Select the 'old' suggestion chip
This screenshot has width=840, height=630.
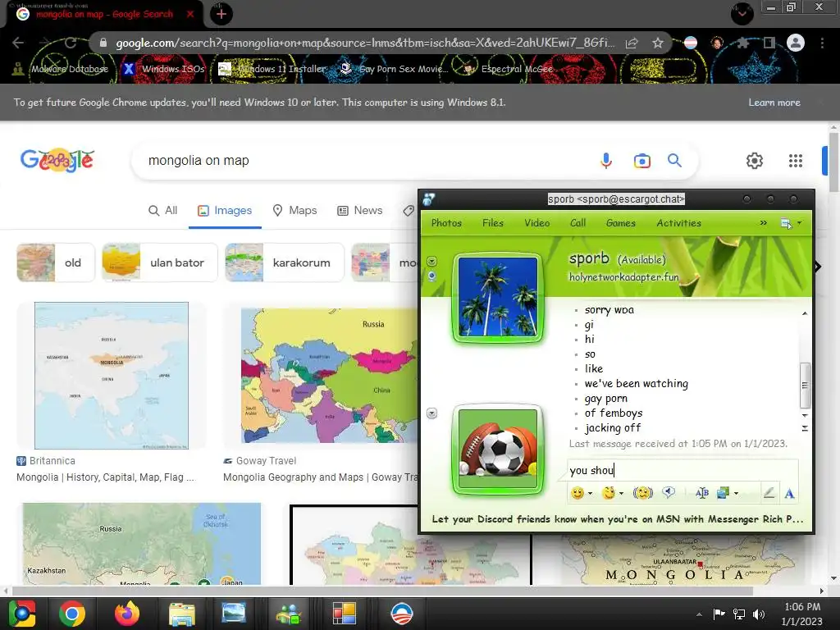pyautogui.click(x=56, y=262)
